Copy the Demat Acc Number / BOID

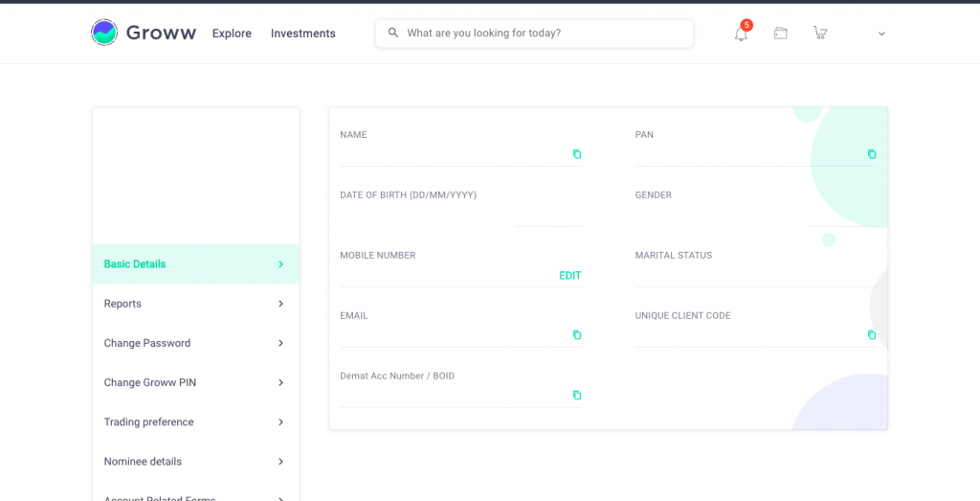pos(577,395)
